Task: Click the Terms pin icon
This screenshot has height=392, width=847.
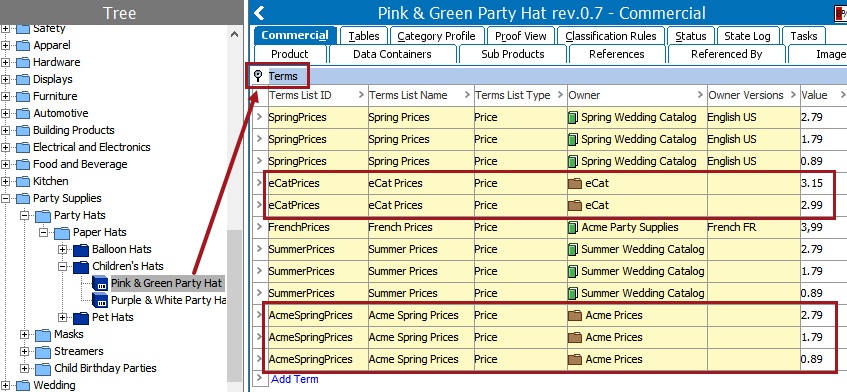Action: click(258, 76)
